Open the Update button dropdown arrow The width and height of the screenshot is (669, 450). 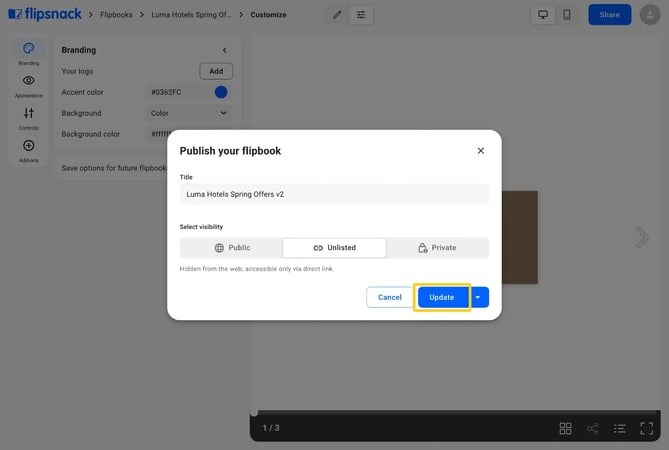coord(478,297)
